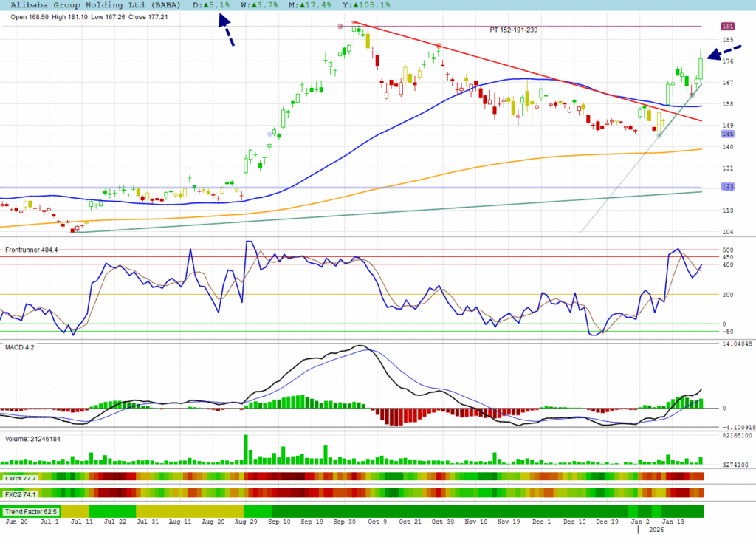
Task: Click the Frontrunner 404.4 indicator label
Action: click(31, 250)
